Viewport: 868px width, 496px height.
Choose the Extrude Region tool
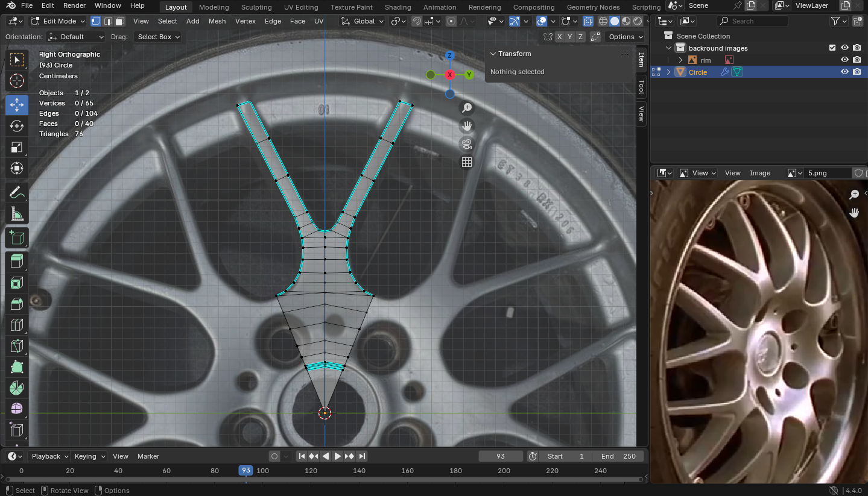coord(17,260)
